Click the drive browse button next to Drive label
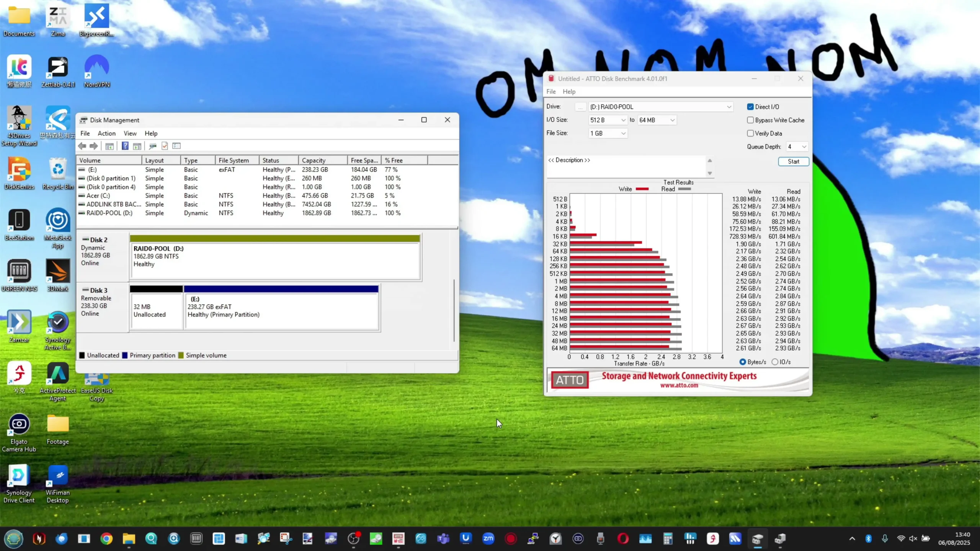The width and height of the screenshot is (980, 551). pyautogui.click(x=580, y=107)
